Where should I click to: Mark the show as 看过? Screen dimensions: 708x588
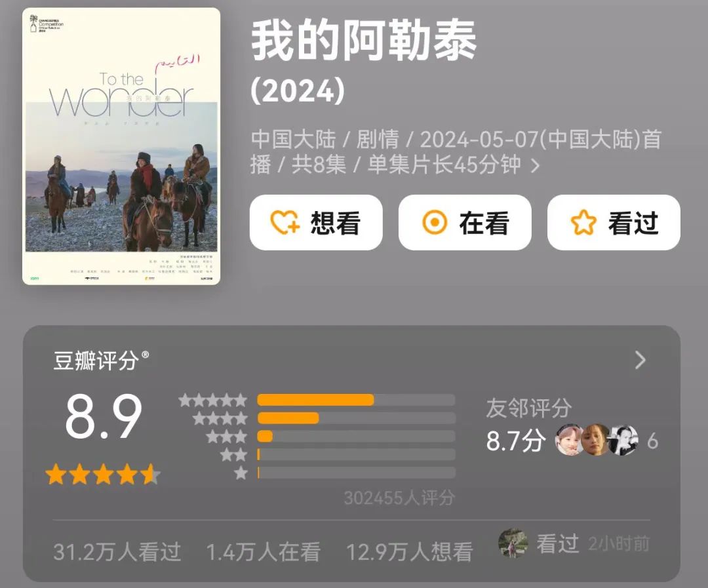click(614, 222)
